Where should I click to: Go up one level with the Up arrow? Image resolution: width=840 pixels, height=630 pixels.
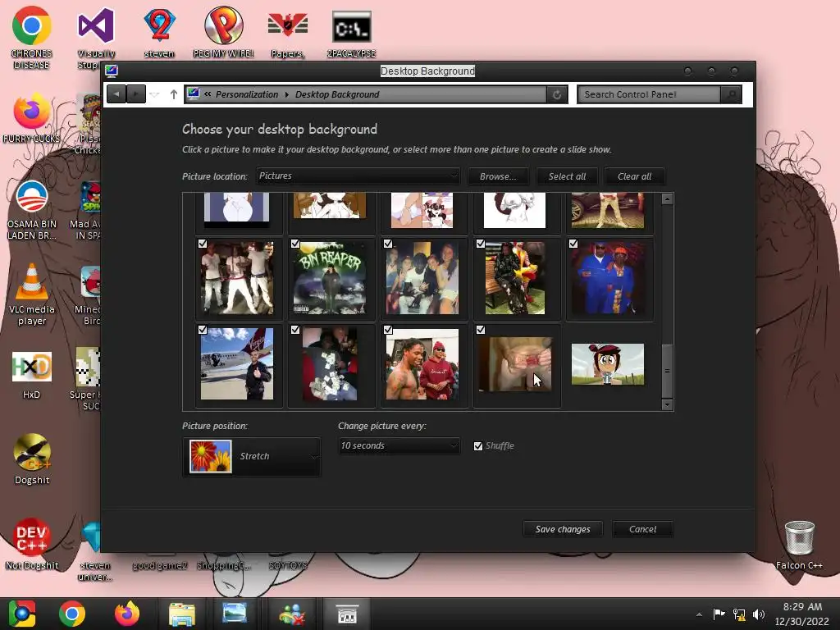point(174,94)
